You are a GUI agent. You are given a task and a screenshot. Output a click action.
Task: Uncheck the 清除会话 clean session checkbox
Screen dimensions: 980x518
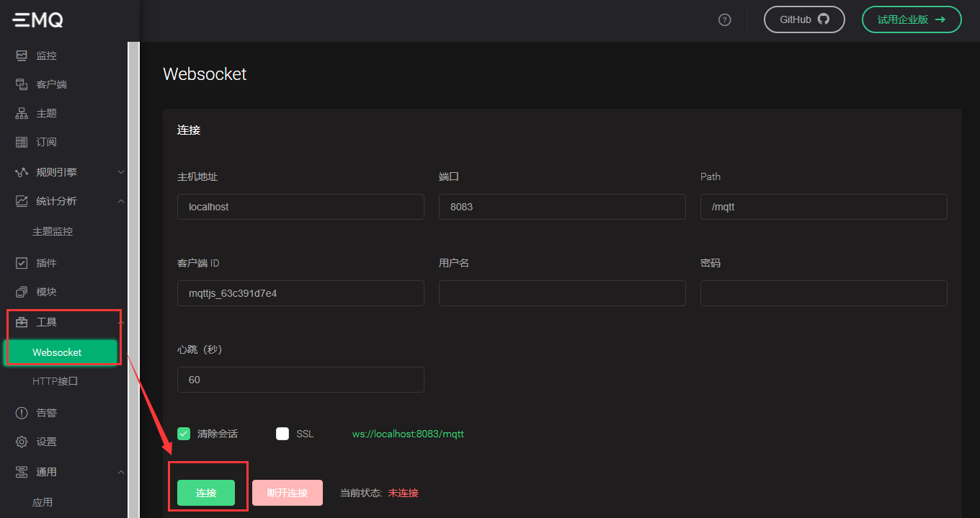click(x=183, y=433)
